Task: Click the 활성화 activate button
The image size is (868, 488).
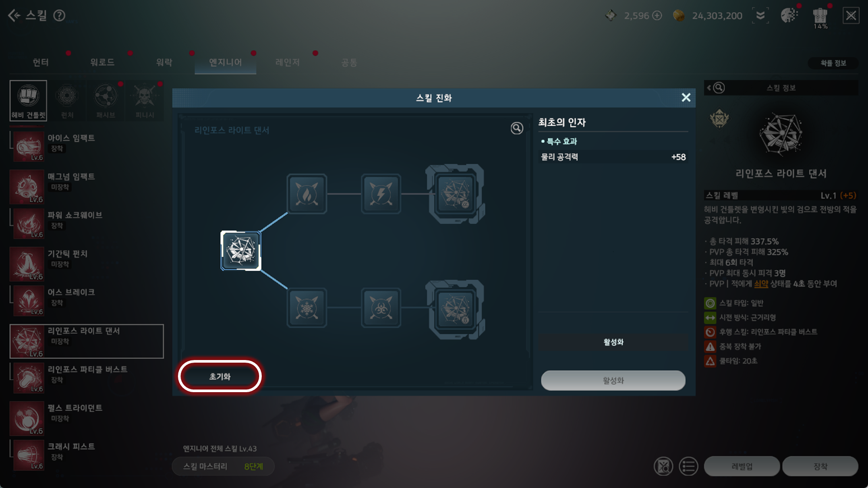Action: coord(613,380)
